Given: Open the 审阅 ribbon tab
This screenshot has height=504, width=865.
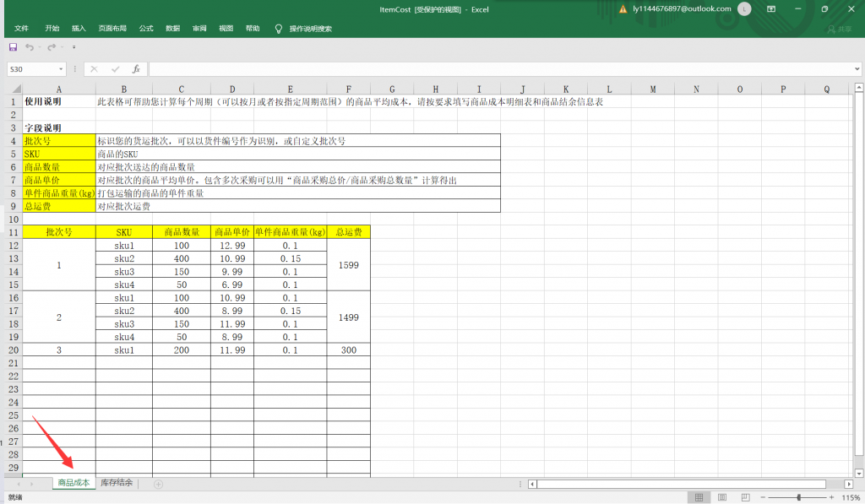Looking at the screenshot, I should 199,28.
